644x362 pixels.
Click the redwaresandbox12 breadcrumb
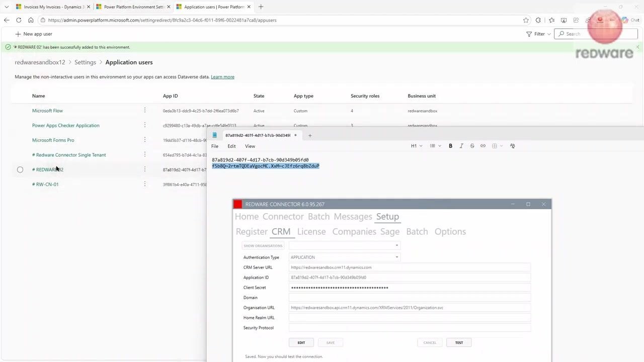40,62
